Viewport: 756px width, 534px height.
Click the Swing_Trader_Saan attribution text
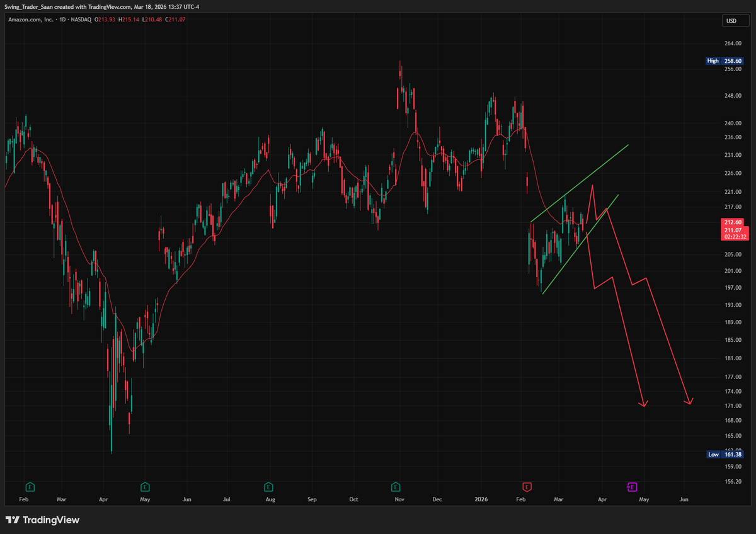(x=30, y=6)
